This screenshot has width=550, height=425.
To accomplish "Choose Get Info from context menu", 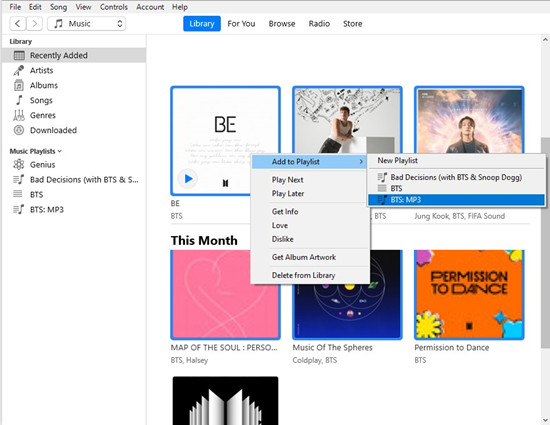I will 310,211.
